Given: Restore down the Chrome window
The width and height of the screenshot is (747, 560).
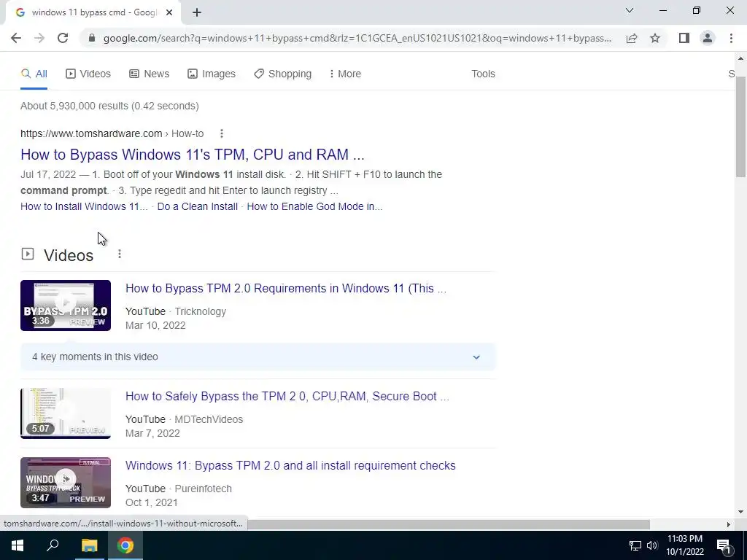Looking at the screenshot, I should (x=697, y=10).
